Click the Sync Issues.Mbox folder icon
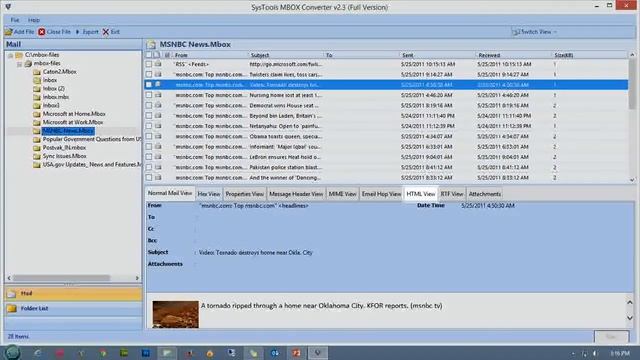The width and height of the screenshot is (640, 360). tap(37, 156)
